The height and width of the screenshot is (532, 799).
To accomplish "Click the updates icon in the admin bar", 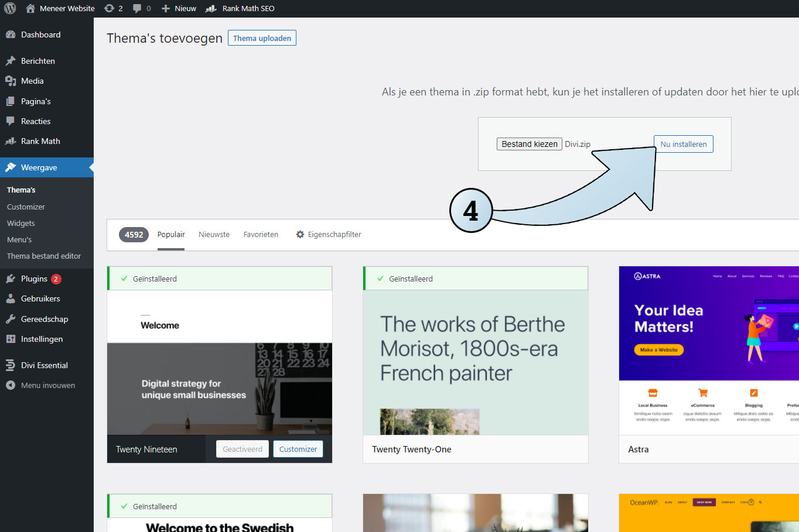I will (109, 8).
